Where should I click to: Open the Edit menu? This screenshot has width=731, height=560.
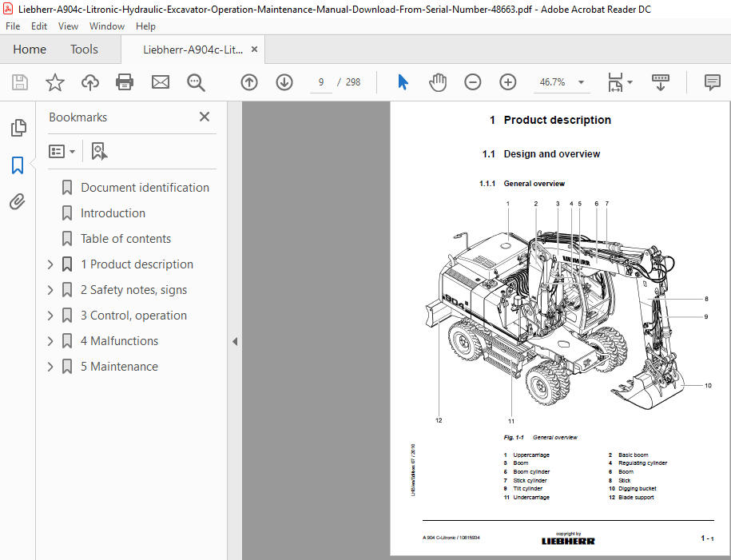tap(39, 26)
